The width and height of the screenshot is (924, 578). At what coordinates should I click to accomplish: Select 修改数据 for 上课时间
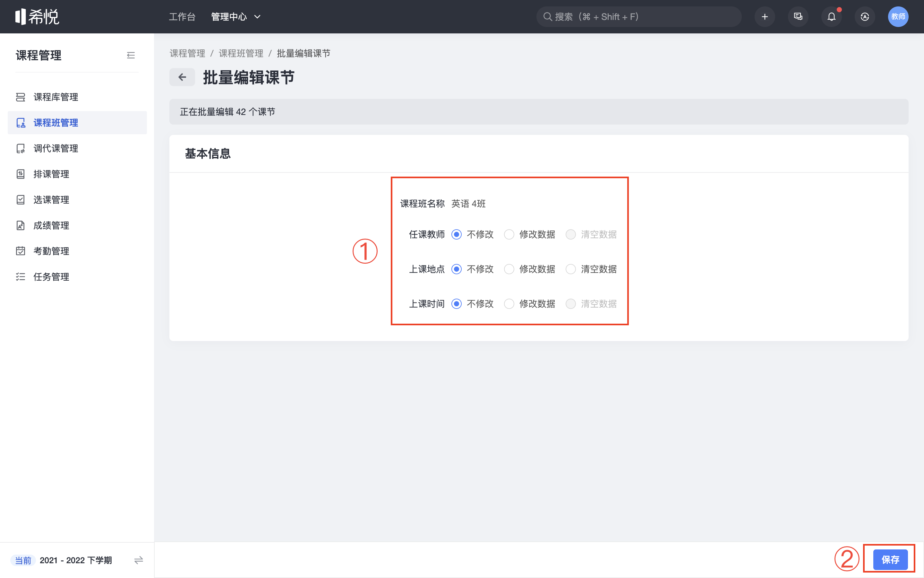pos(509,303)
